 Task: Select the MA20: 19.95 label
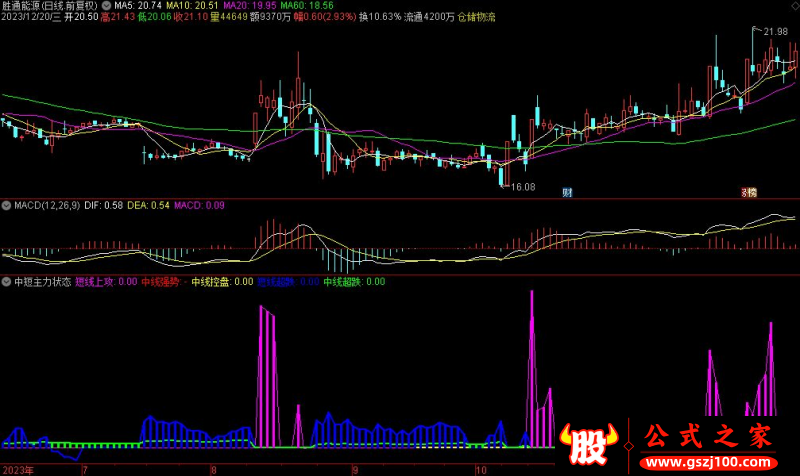[249, 6]
